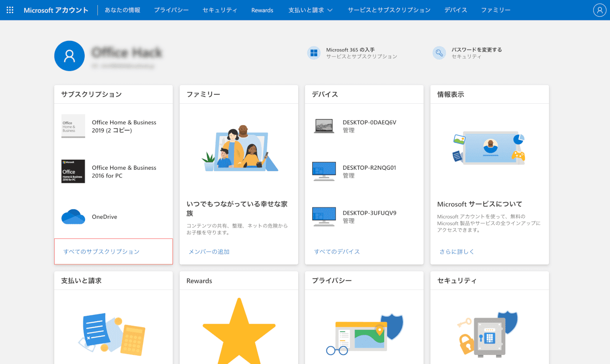610x364 pixels.
Task: Click 管理 under DESKTOP-R2NQG01
Action: point(349,176)
